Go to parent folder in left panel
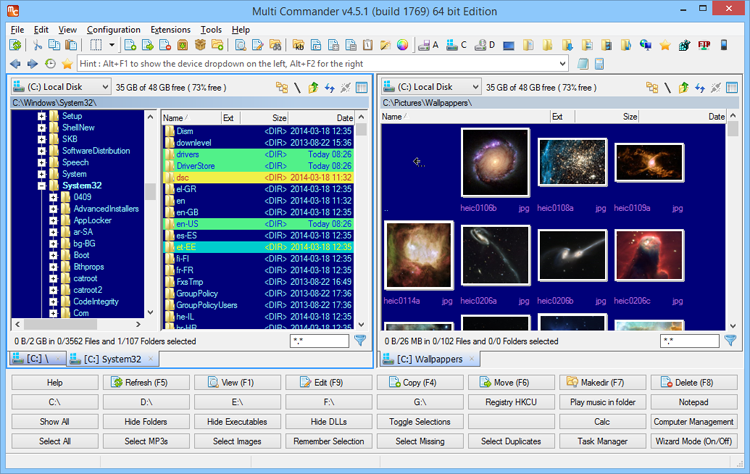750x474 pixels. [x=314, y=87]
